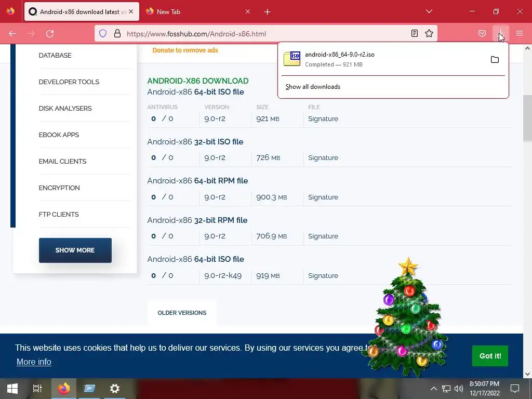The width and height of the screenshot is (532, 399).
Task: Go back with the back arrow
Action: click(12, 34)
